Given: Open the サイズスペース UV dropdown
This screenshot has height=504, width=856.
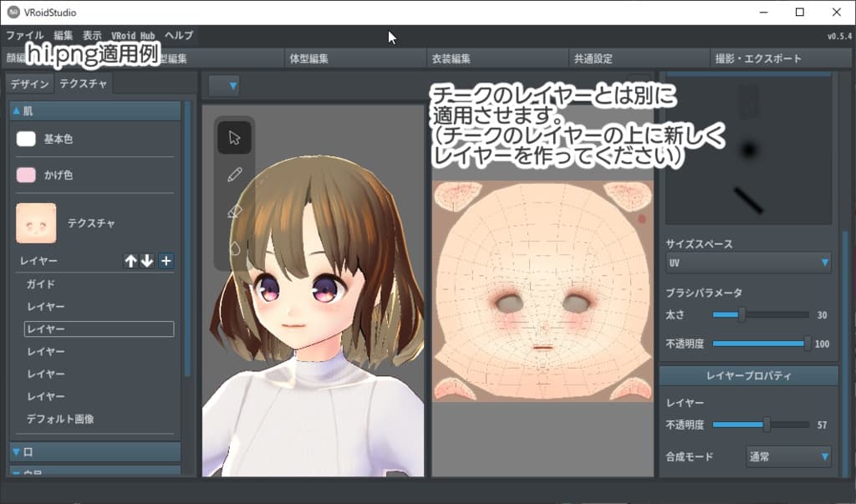Looking at the screenshot, I should coord(746,262).
